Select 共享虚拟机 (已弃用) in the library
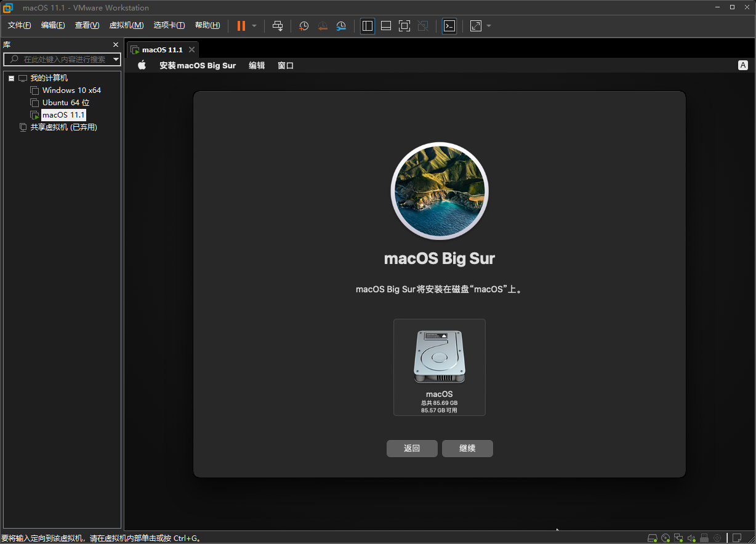Screen dimensions: 756x544 64,127
